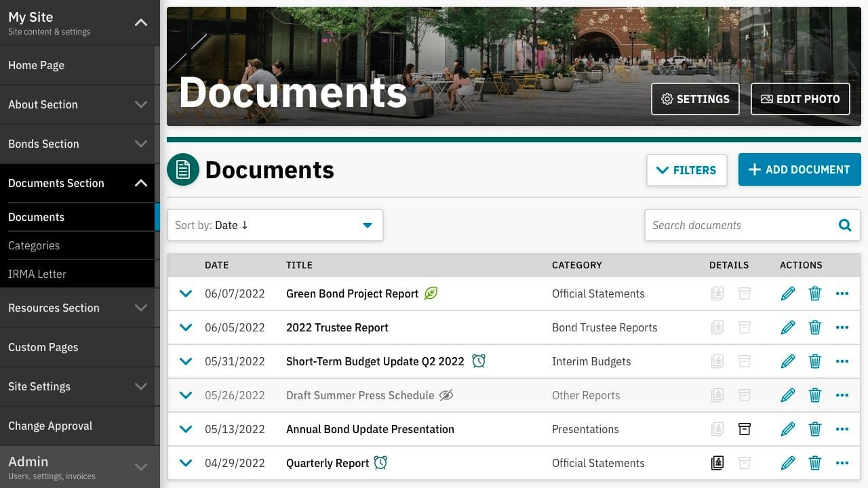Screen dimensions: 868x488
Task: Click Add Document button
Action: [800, 169]
